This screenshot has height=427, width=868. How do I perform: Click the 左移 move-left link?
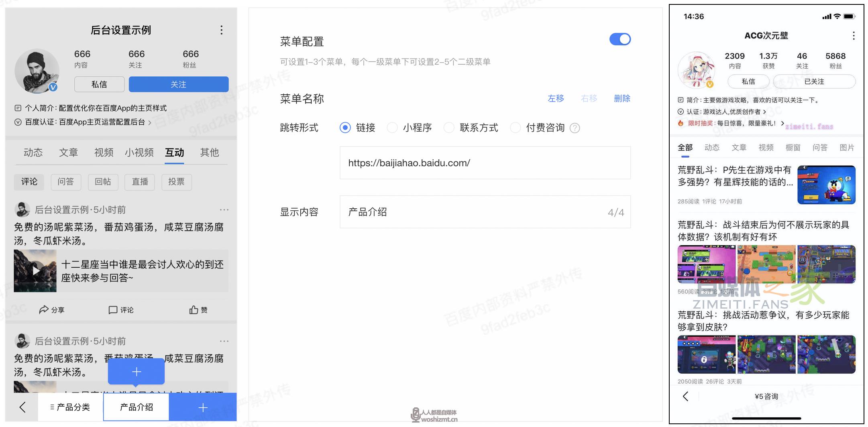click(556, 98)
